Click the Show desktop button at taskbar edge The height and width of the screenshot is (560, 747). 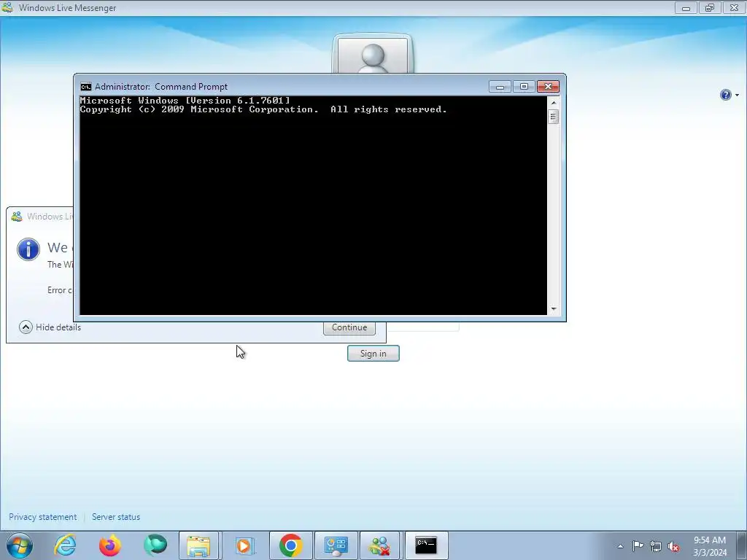coord(742,545)
